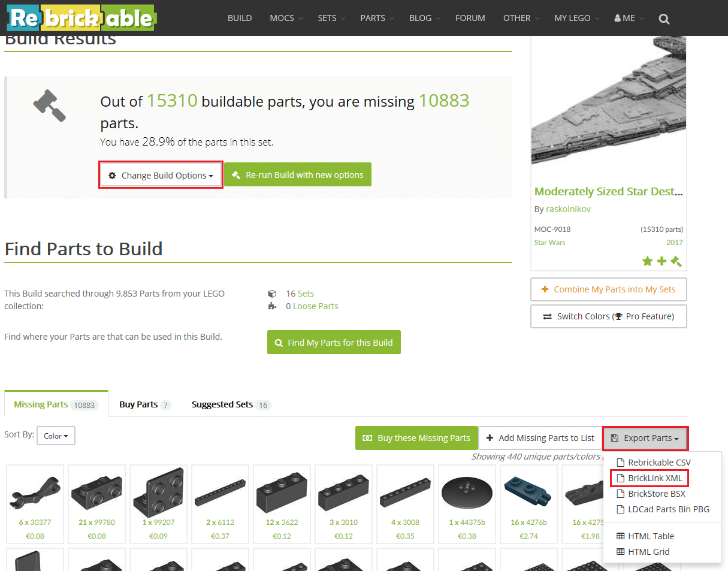Open the ME account menu

tap(629, 18)
